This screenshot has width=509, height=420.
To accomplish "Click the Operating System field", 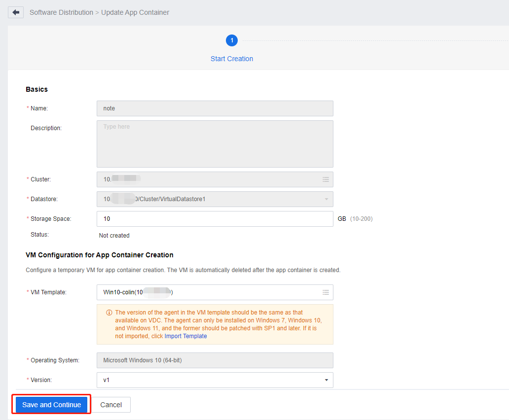I will (x=215, y=360).
